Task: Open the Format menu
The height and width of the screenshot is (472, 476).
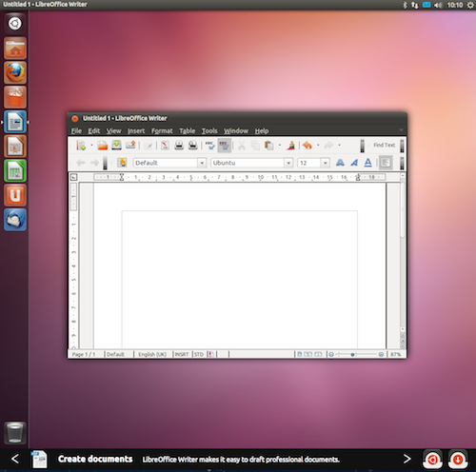Action: click(x=162, y=130)
